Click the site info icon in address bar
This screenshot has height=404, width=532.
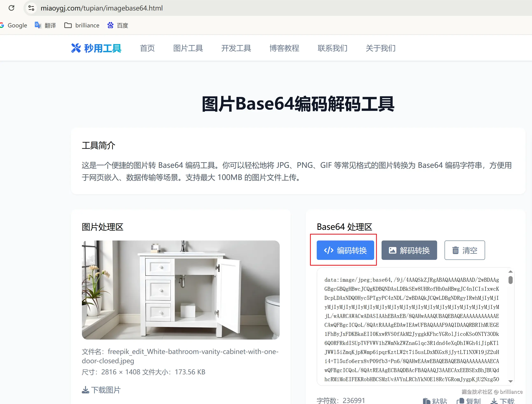point(31,8)
